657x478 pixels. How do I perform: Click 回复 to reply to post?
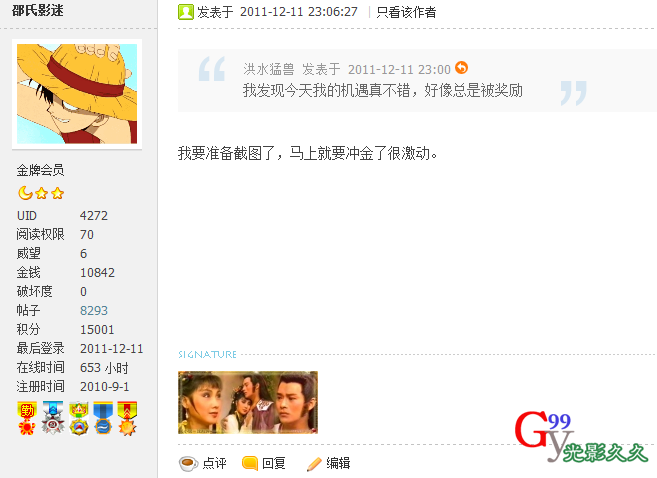274,463
